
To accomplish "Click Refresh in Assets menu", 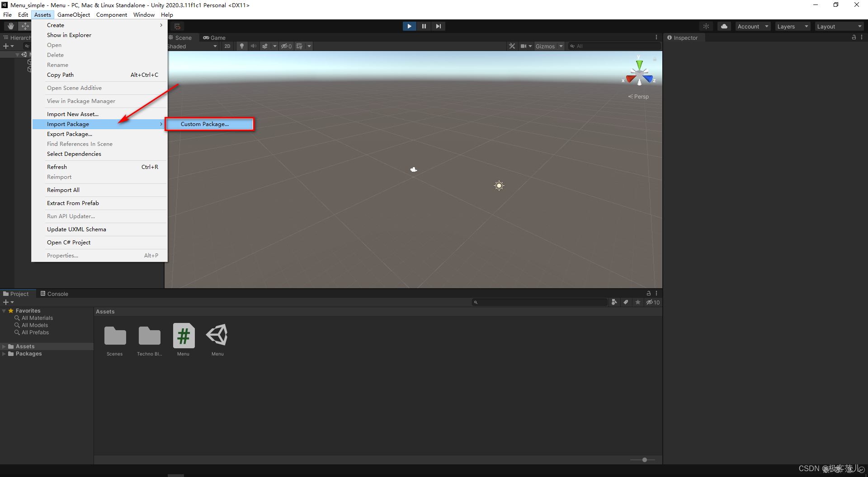I will (x=99, y=167).
